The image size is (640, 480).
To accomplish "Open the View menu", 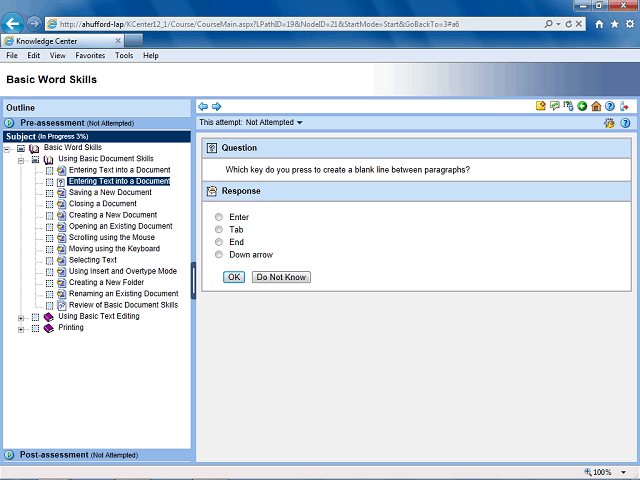I will tap(58, 56).
